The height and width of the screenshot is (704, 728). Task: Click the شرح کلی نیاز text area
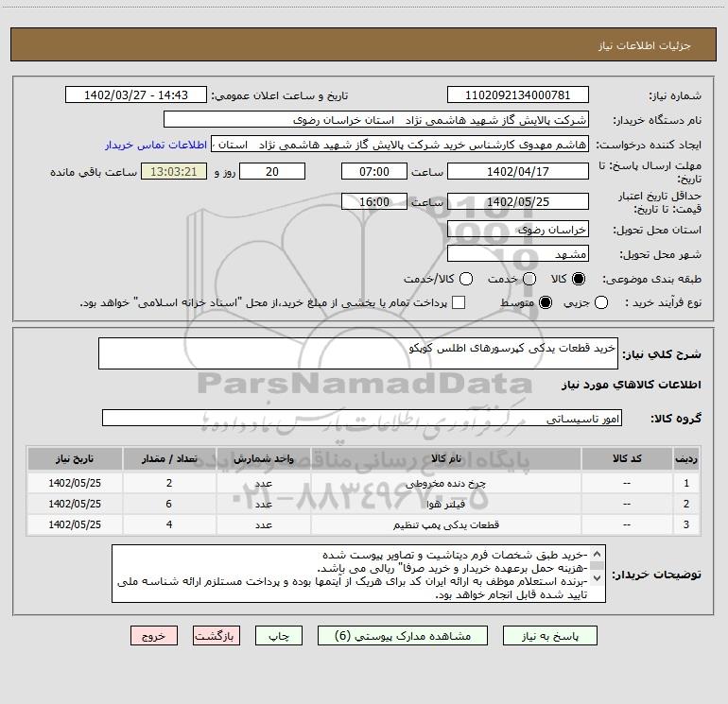click(x=358, y=353)
